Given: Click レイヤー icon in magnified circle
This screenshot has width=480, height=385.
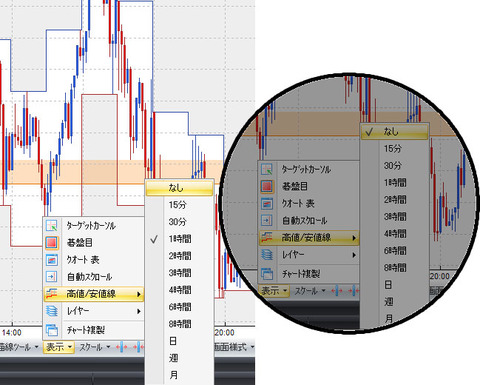Looking at the screenshot, I should (267, 255).
